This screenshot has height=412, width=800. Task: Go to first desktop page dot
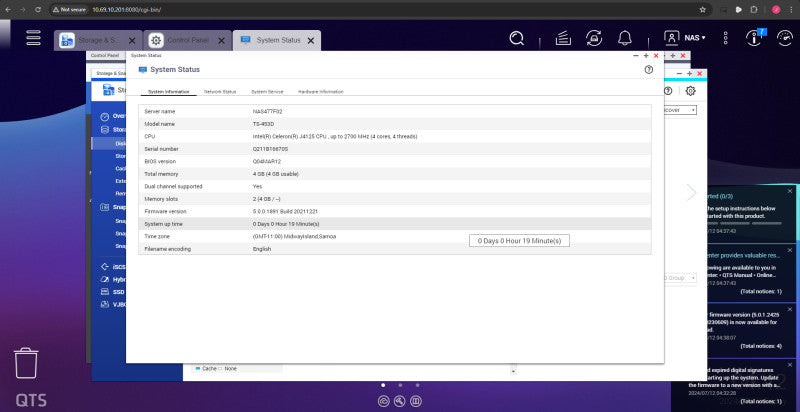(x=383, y=385)
